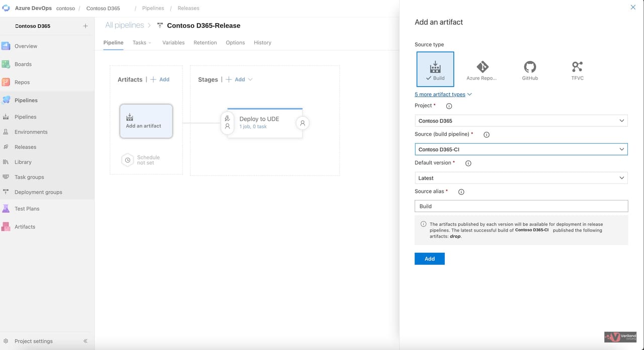The width and height of the screenshot is (644, 350).
Task: Click the Pipelines breadcrumb link
Action: (x=153, y=8)
